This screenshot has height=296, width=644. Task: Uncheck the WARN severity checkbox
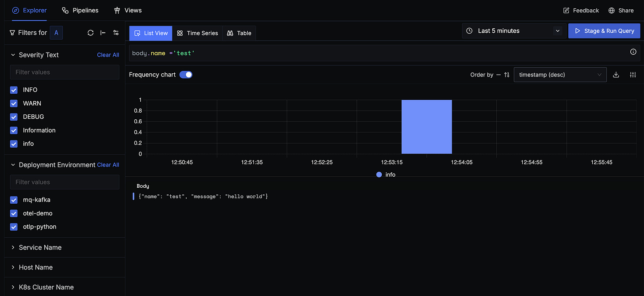pyautogui.click(x=14, y=103)
